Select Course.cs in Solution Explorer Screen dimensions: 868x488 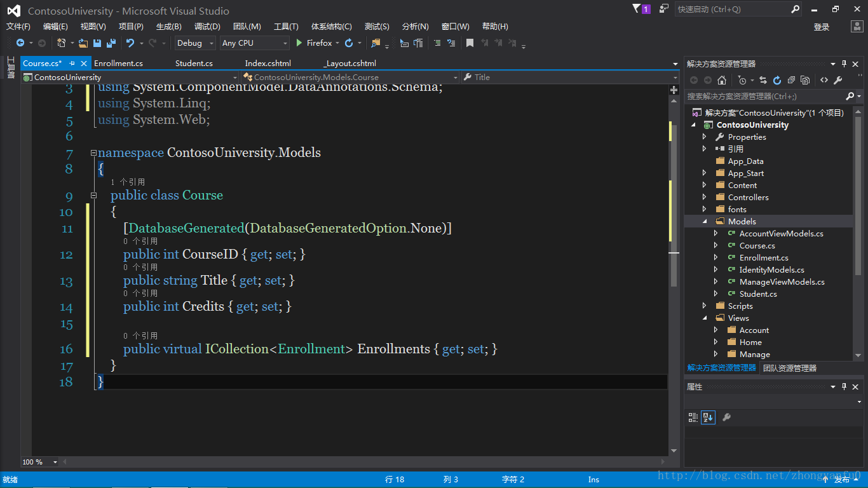click(757, 245)
